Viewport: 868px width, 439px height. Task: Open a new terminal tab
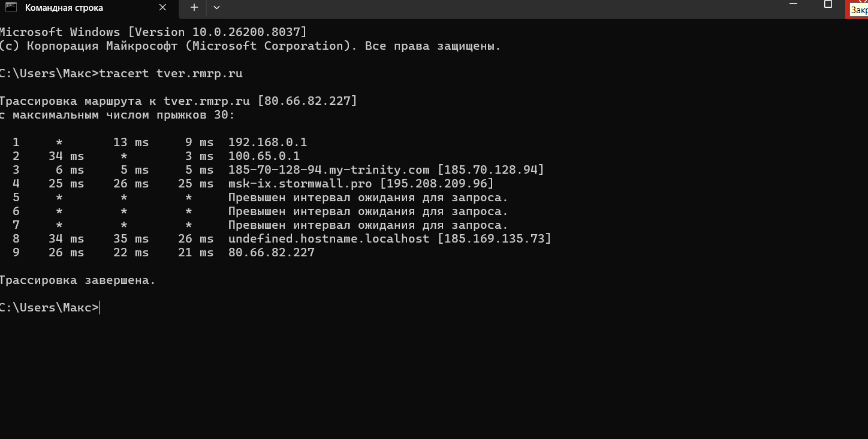click(194, 7)
